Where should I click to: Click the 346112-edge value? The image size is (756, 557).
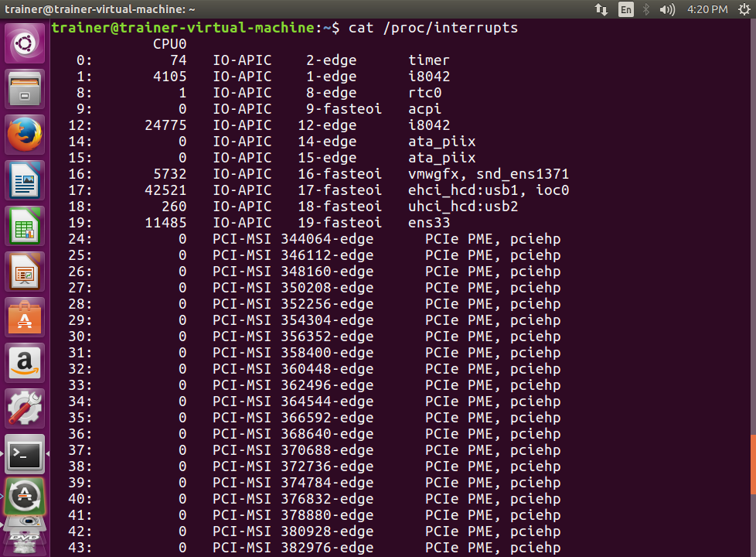tap(327, 255)
